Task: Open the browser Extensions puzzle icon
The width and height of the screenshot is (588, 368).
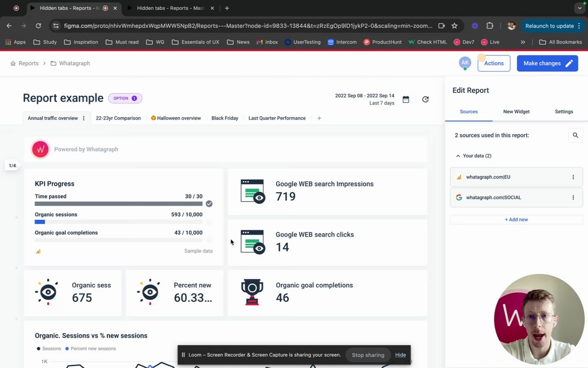Action: click(490, 26)
